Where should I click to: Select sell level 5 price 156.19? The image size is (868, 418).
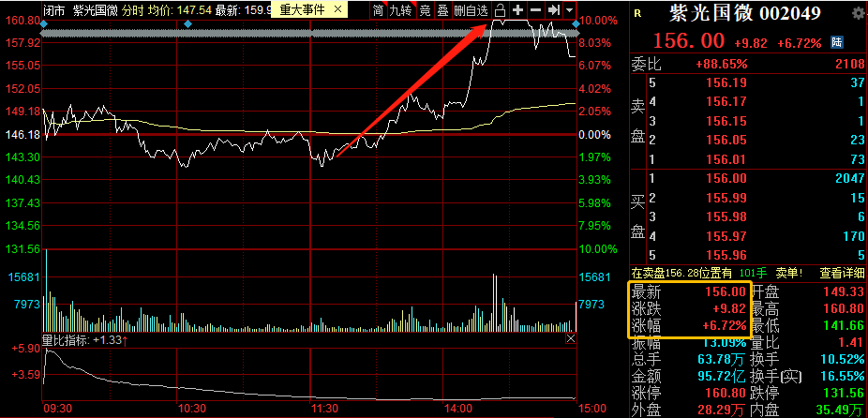(726, 83)
